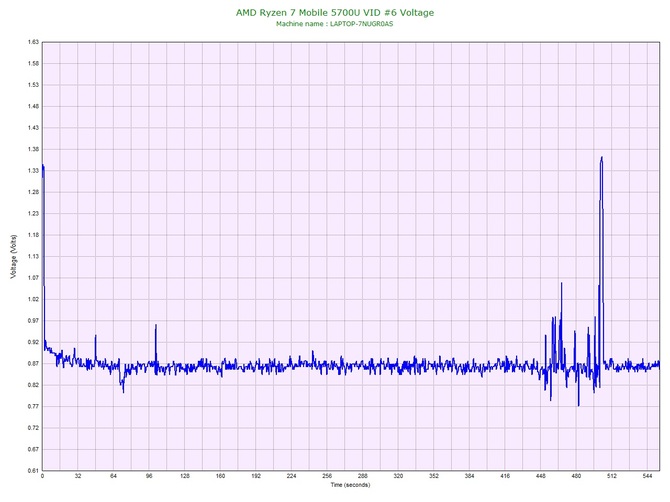
Task: Click the voltage spike peak near 48 seconds
Action: coord(96,336)
